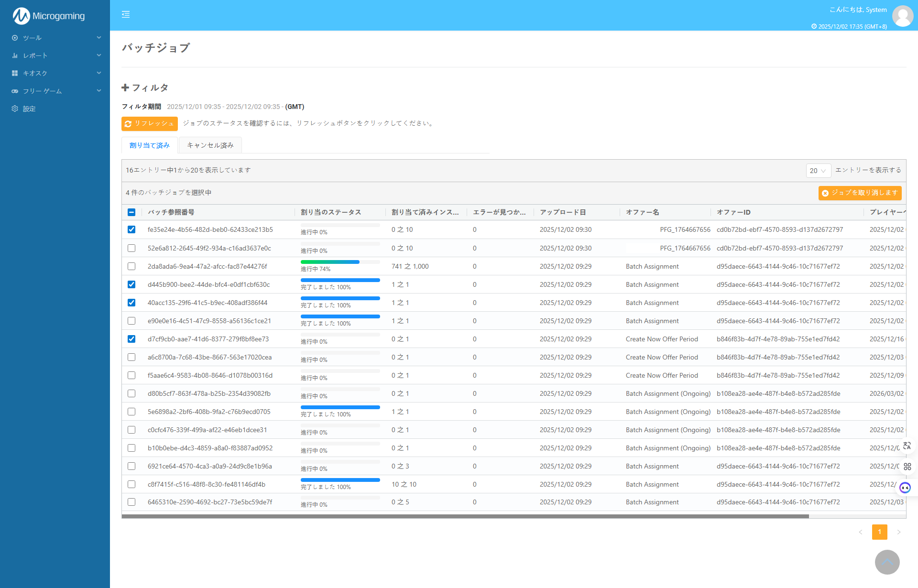Click the scroll-to-top round button

(x=887, y=562)
